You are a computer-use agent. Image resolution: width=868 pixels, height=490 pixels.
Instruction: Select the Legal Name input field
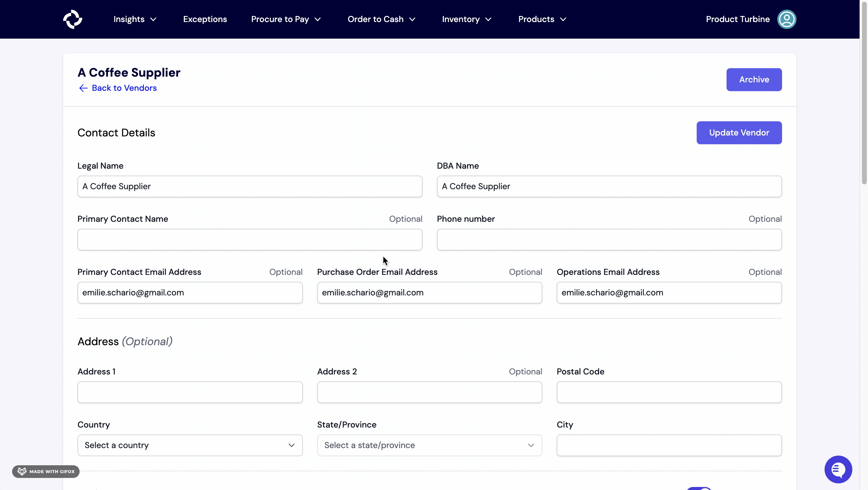(x=249, y=186)
